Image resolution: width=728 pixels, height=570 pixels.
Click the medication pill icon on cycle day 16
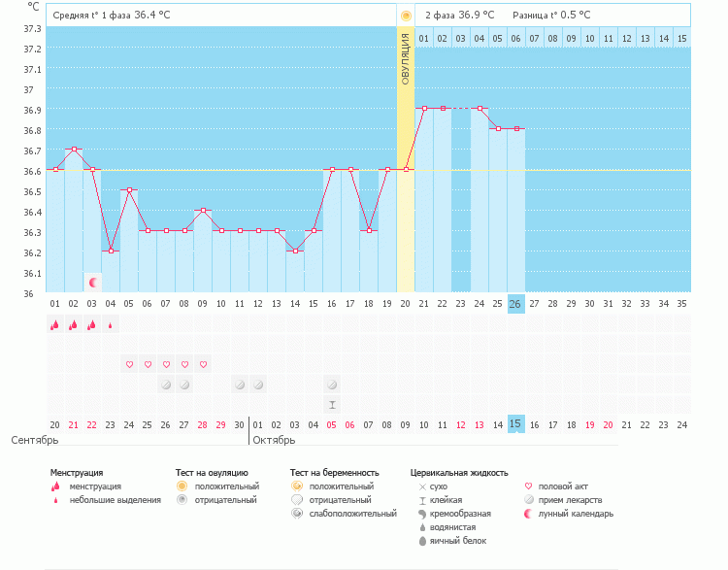pos(332,385)
